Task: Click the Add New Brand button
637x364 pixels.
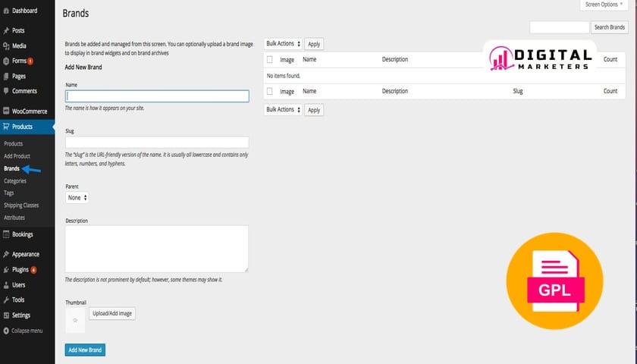Action: coord(85,350)
